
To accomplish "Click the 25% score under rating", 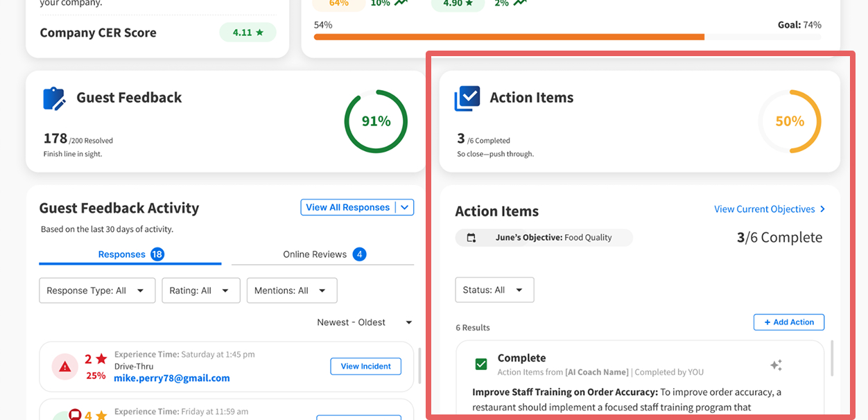I will [x=96, y=376].
